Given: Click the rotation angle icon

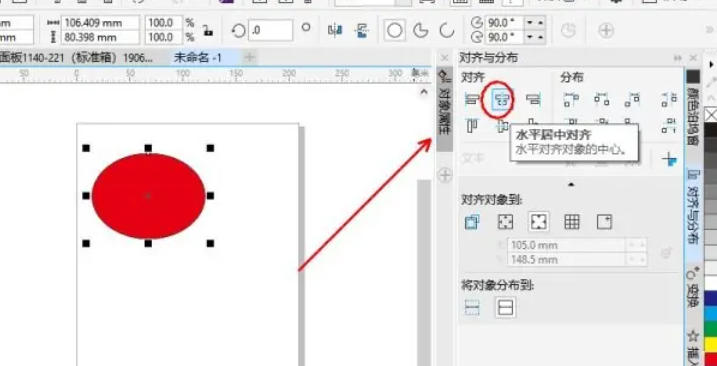Looking at the screenshot, I should (239, 30).
